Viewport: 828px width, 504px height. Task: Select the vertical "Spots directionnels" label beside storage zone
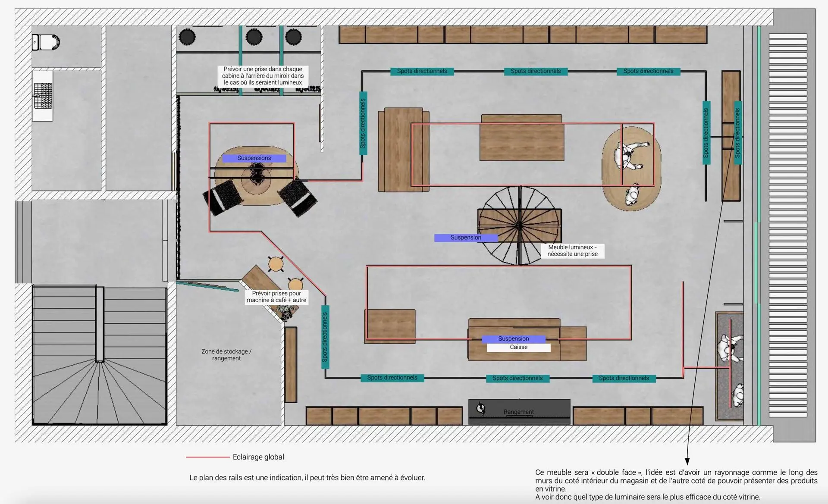(325, 337)
